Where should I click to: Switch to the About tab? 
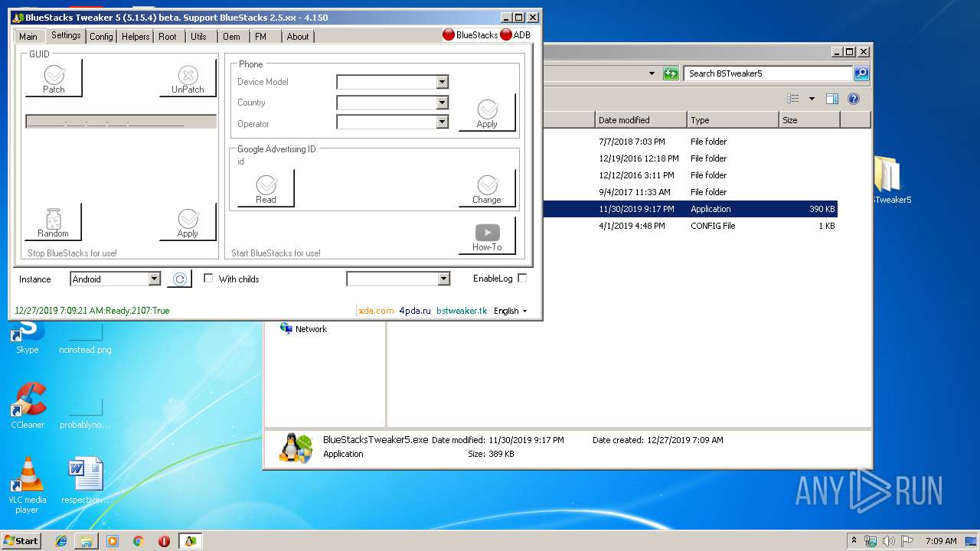pos(298,37)
